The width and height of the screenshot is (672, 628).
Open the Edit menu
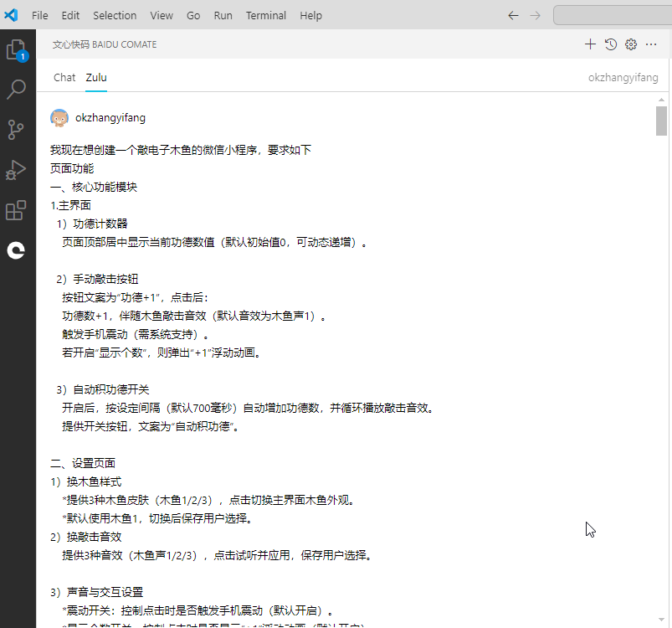(x=70, y=15)
